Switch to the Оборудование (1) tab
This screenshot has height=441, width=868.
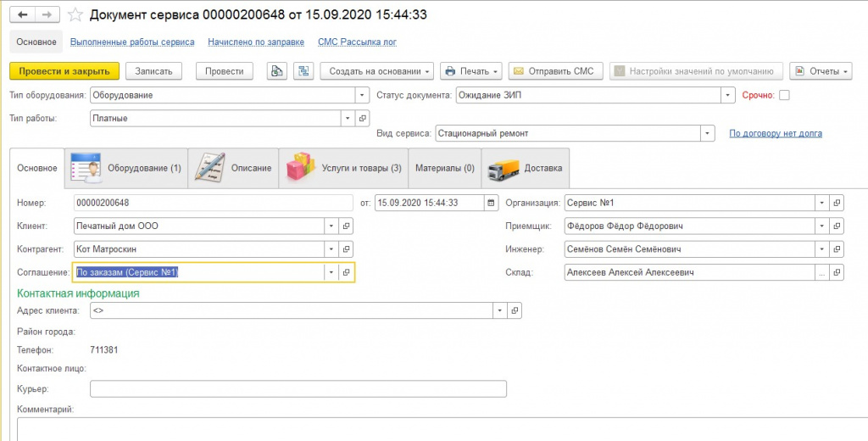tap(126, 169)
